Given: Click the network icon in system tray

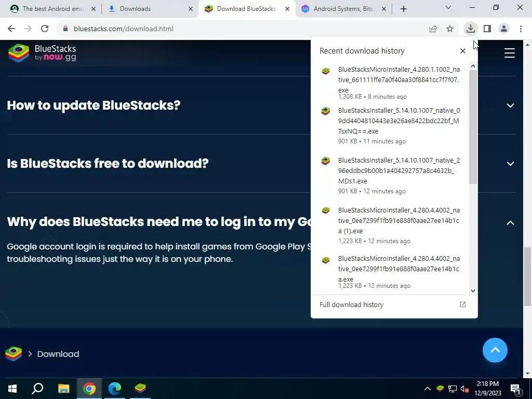Looking at the screenshot, I should (x=453, y=389).
